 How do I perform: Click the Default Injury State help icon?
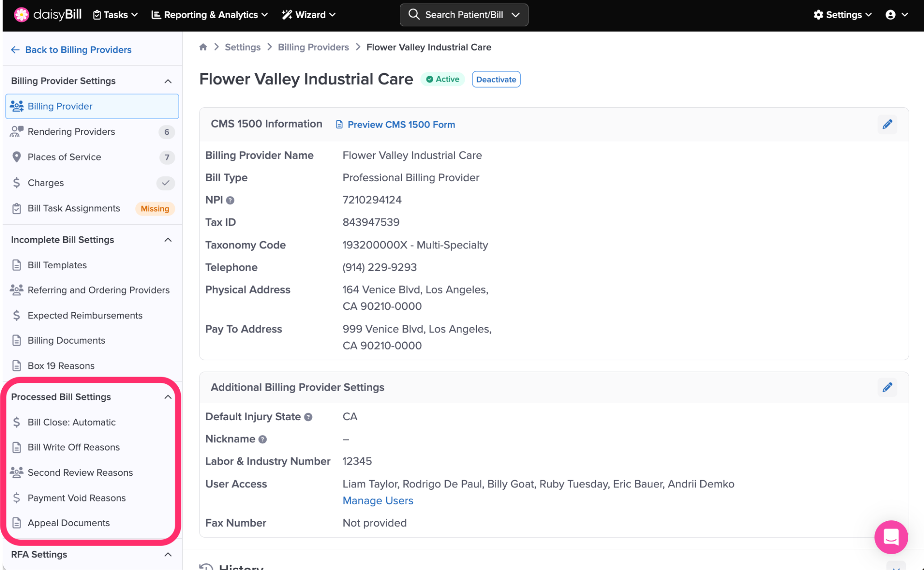(308, 417)
